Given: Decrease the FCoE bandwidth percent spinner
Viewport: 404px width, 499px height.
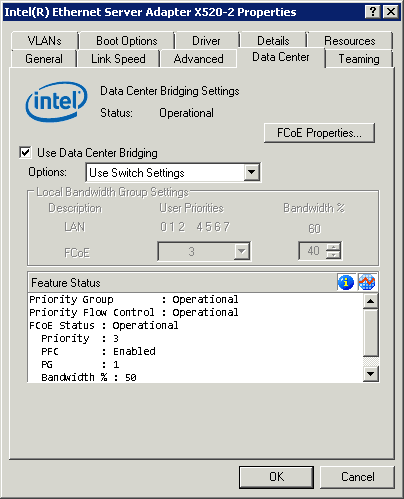Looking at the screenshot, I should [333, 255].
